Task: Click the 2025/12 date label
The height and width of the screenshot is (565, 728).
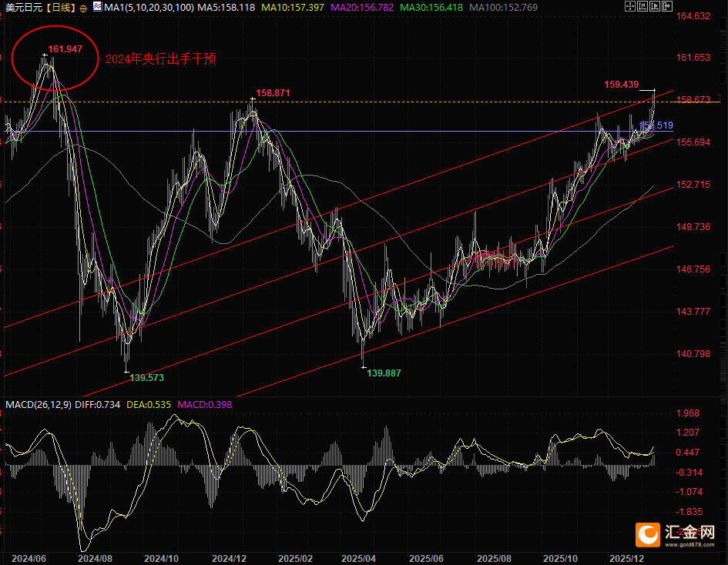Action: pos(627,558)
